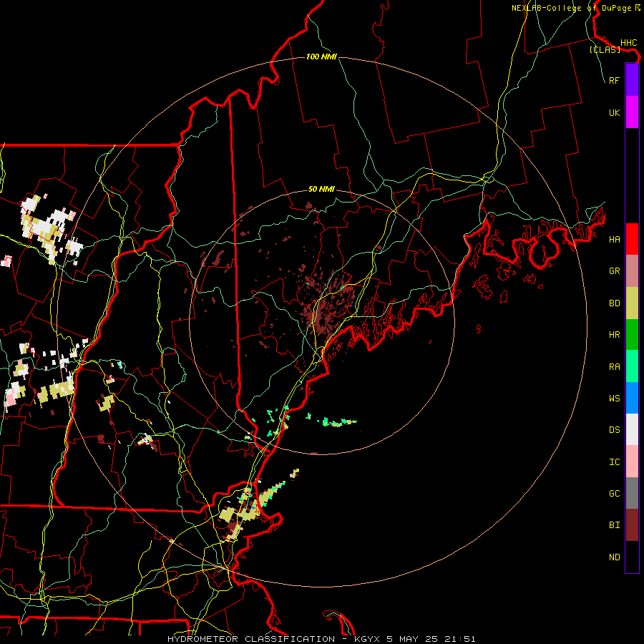Click the WS legend label
This screenshot has height=644, width=644.
click(x=614, y=398)
